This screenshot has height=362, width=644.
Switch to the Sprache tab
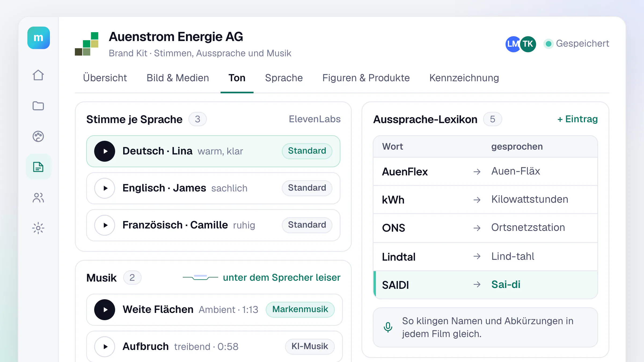pyautogui.click(x=284, y=78)
